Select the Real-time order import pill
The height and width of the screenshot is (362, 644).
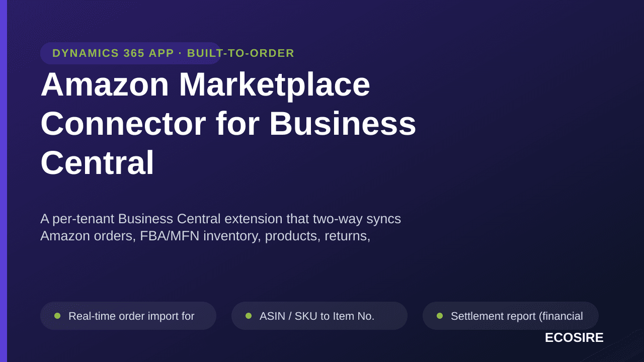[128, 316]
